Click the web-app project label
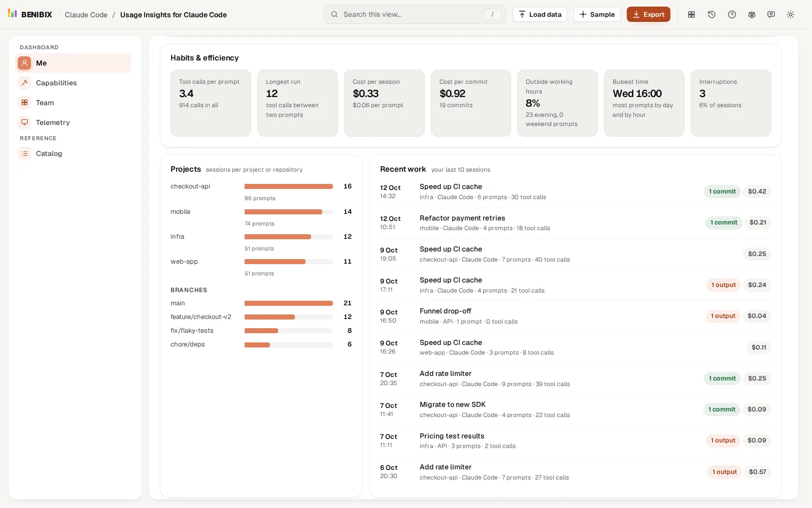The width and height of the screenshot is (812, 508). (184, 262)
